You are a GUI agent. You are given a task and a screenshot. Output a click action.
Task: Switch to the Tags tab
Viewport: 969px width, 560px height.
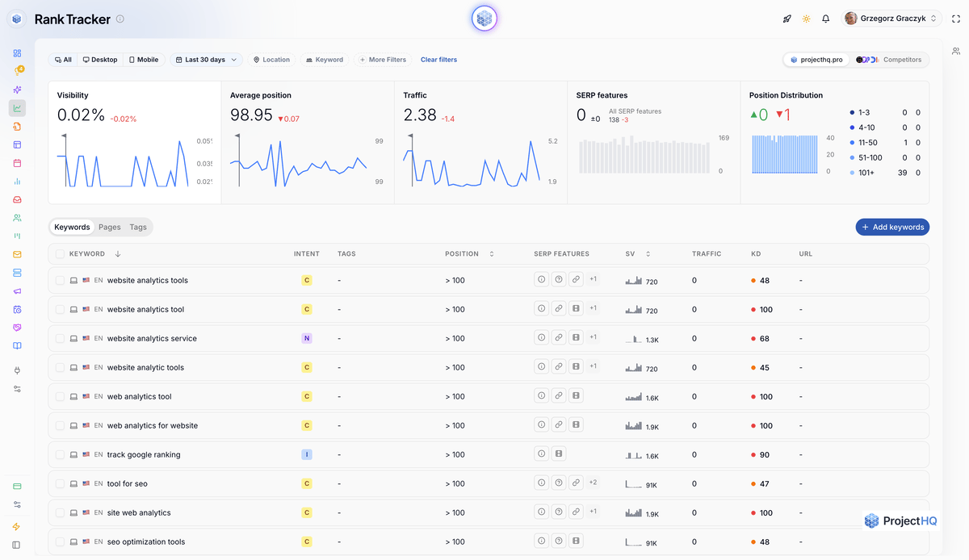[138, 227]
